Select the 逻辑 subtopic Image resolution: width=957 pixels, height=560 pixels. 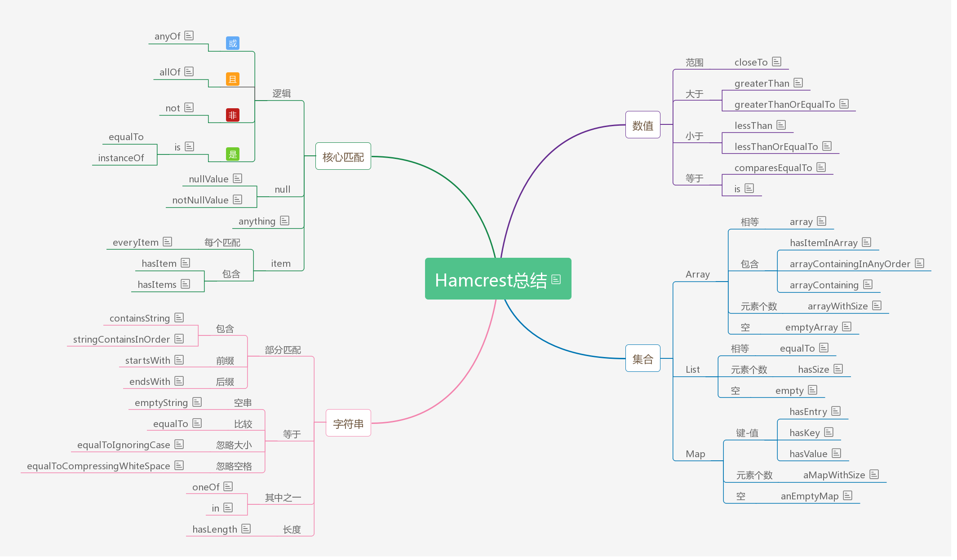282,93
